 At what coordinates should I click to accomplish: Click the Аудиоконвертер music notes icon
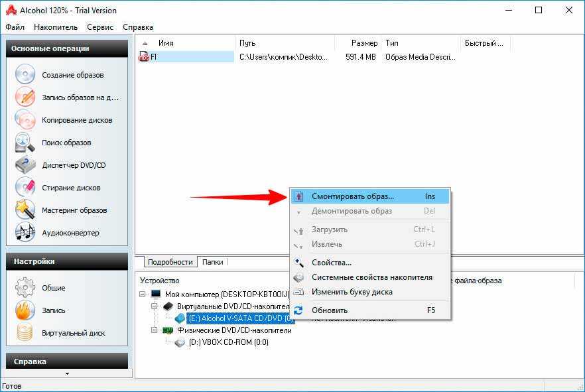pyautogui.click(x=25, y=232)
